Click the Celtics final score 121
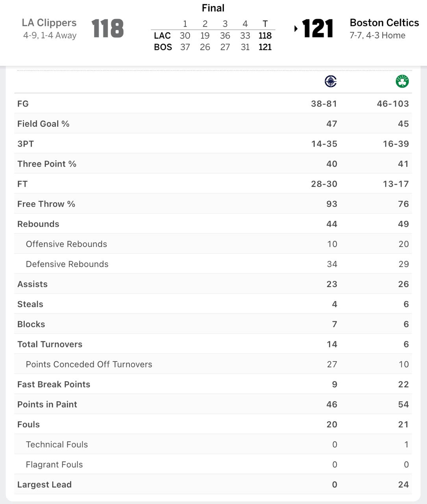This screenshot has height=504, width=427. (x=318, y=29)
